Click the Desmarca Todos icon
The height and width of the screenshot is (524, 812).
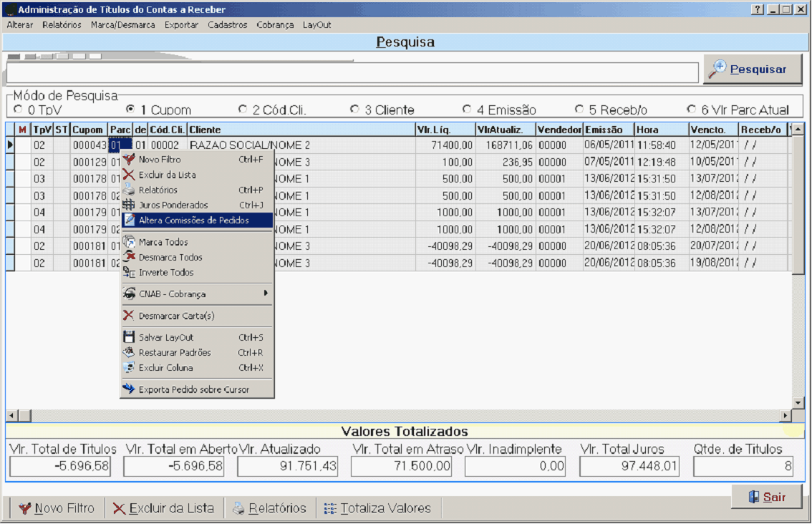click(129, 257)
